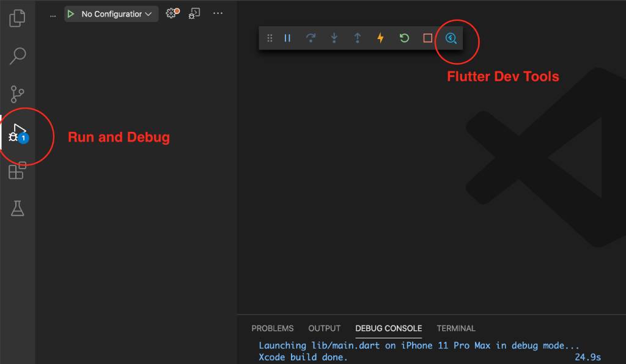Switch to the OUTPUT tab
Screen dimensions: 626x364
(324, 328)
